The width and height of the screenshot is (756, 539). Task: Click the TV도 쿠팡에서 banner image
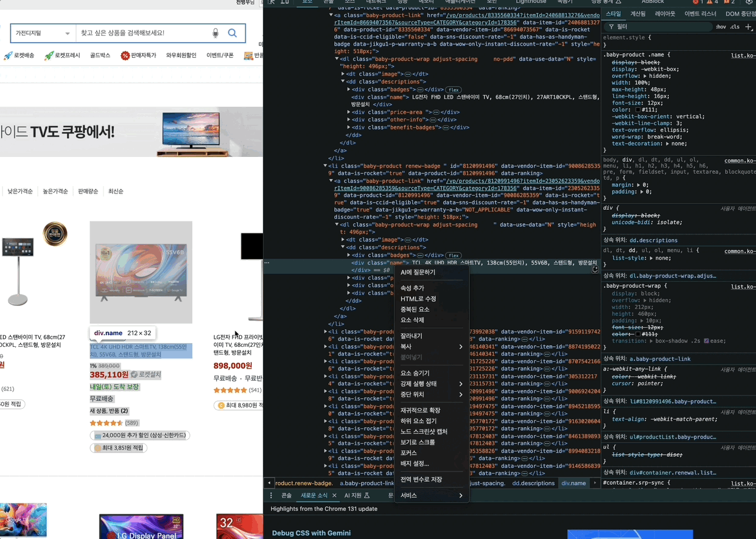pyautogui.click(x=131, y=132)
